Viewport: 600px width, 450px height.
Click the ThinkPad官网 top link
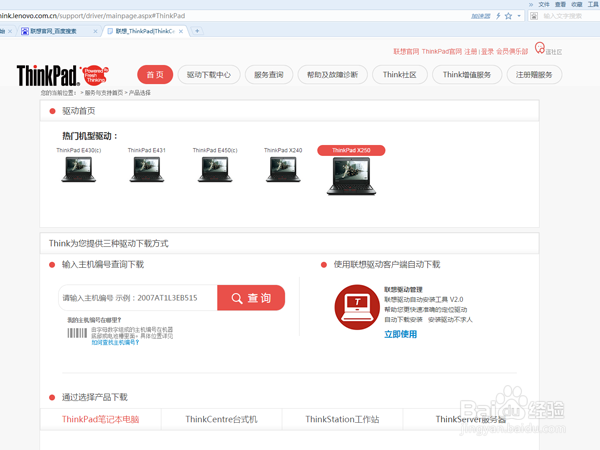coord(442,52)
